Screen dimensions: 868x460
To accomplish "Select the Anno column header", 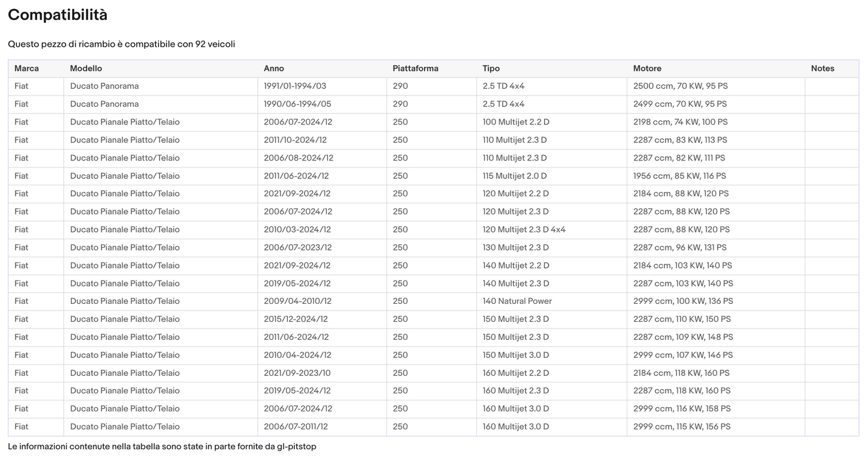I will coord(274,68).
